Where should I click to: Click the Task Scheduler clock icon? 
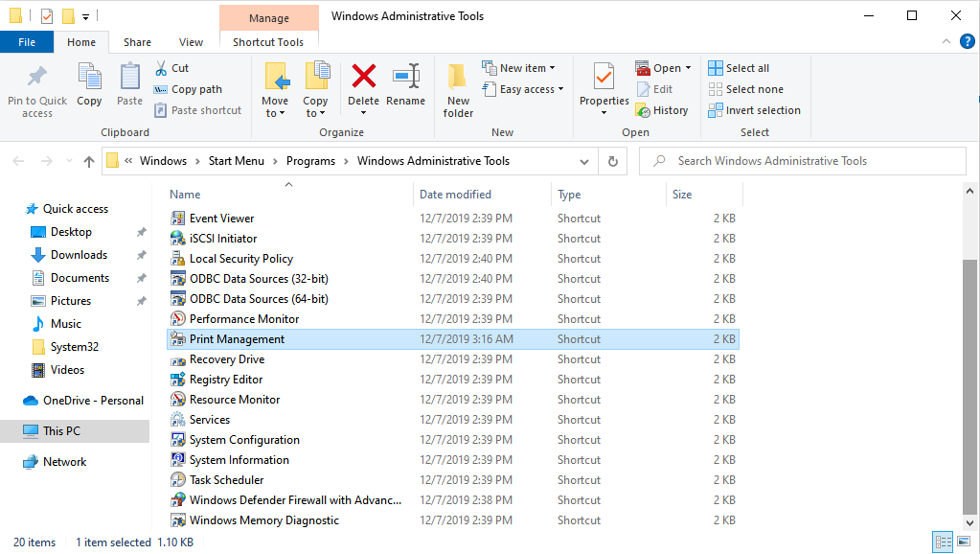(x=178, y=480)
